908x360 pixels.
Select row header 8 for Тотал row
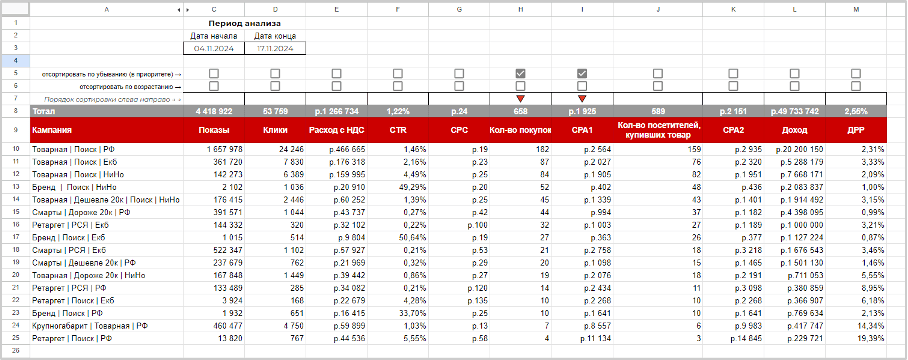coord(15,111)
